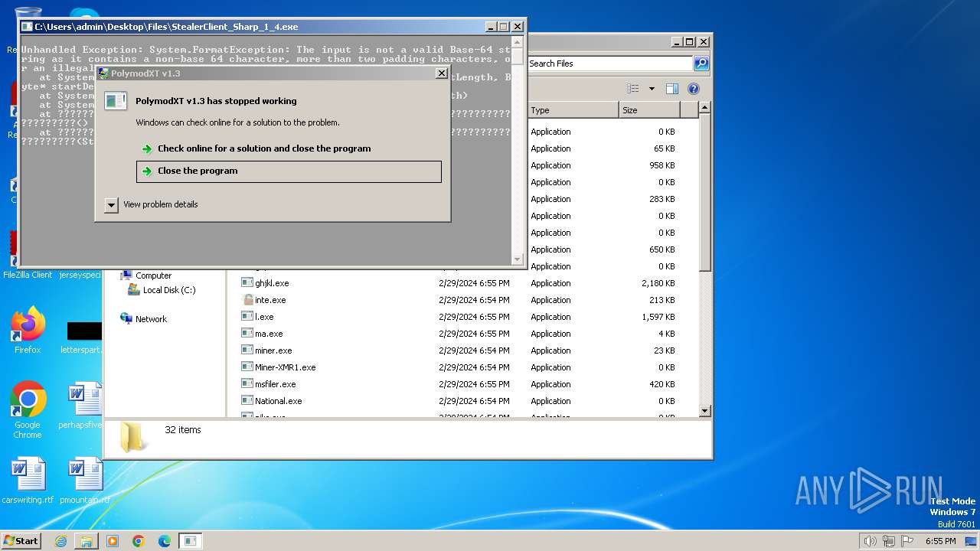Open the volume tray icon
The height and width of the screenshot is (551, 980).
coord(870,541)
